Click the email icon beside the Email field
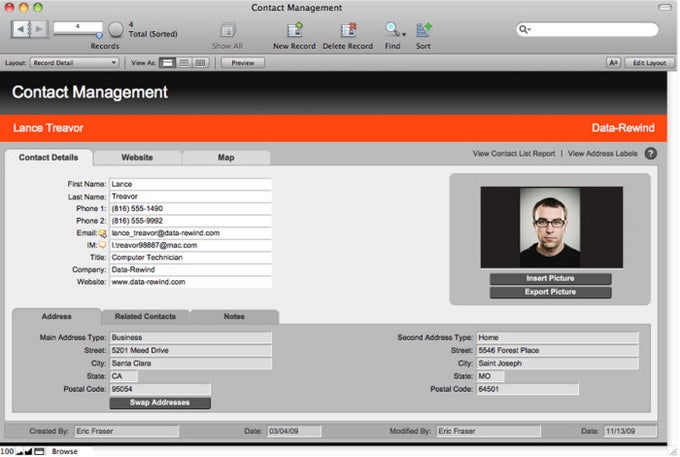Screen dimensions: 680x457 (x=102, y=233)
